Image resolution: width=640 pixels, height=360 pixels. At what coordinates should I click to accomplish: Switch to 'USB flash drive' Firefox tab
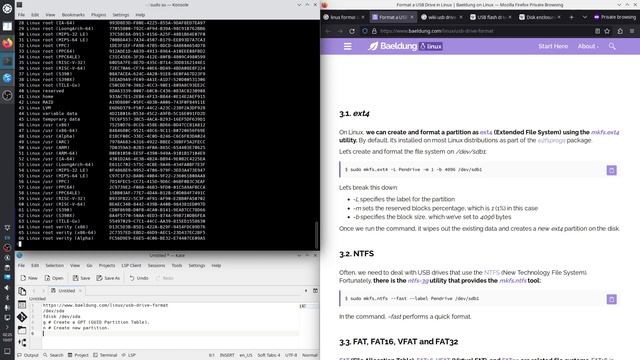[491, 17]
